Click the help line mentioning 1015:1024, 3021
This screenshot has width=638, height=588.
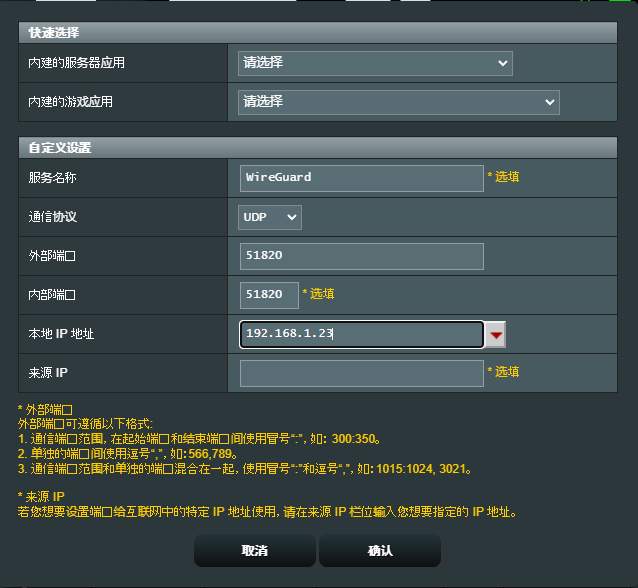[245, 469]
